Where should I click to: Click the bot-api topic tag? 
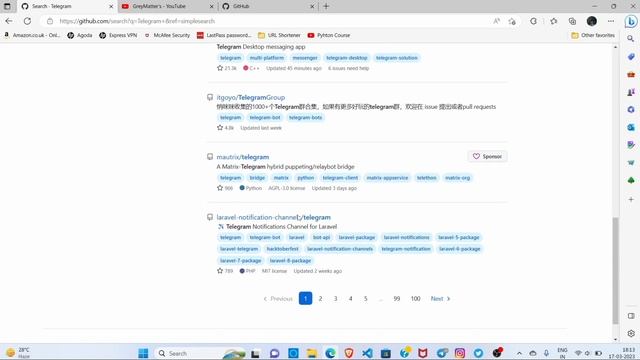point(321,238)
